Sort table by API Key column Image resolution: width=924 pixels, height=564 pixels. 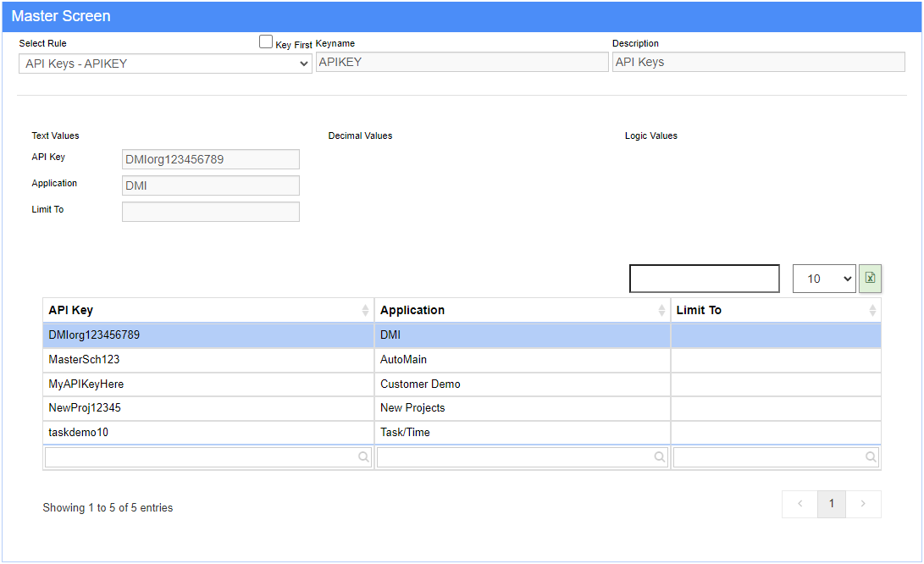click(207, 310)
